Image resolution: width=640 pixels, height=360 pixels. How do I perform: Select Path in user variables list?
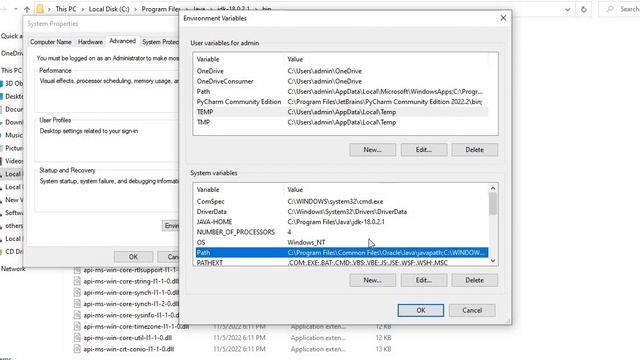pos(342,91)
